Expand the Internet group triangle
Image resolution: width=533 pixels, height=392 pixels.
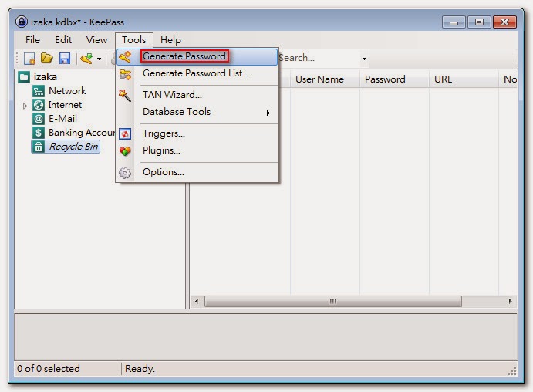(25, 106)
